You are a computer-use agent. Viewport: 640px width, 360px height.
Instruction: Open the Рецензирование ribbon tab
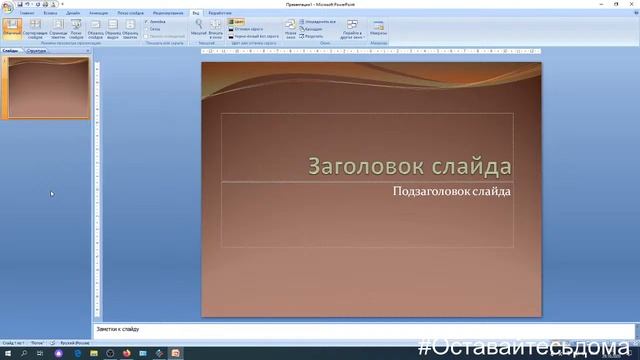tap(168, 13)
